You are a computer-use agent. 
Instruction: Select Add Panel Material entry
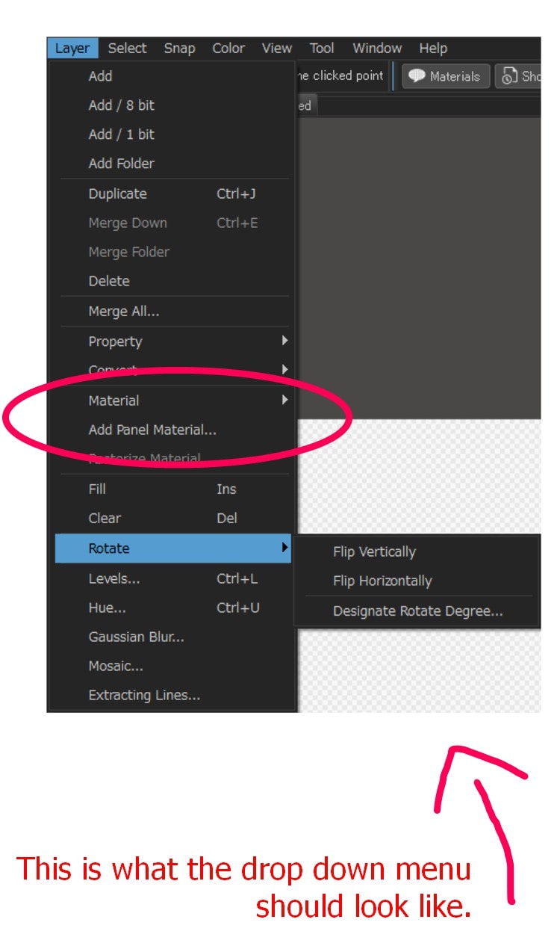[152, 430]
